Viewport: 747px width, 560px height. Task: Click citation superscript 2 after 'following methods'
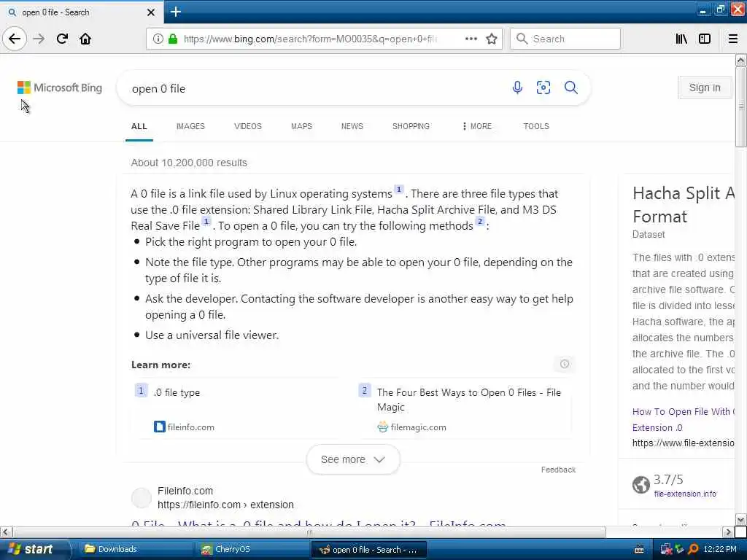(480, 222)
